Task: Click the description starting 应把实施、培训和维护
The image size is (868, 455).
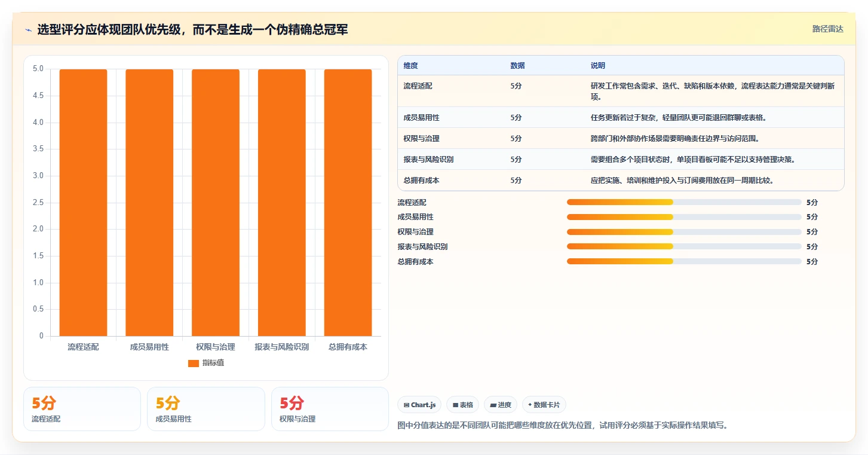Action: (682, 181)
